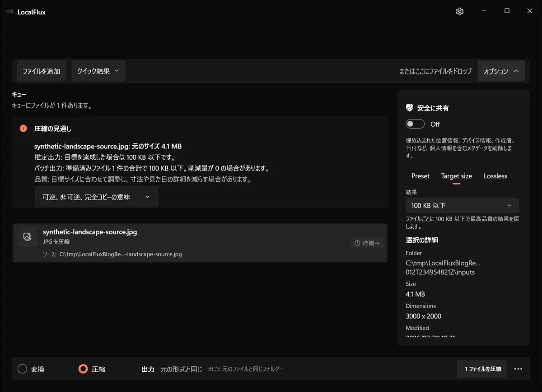Open the three-dots more options menu
542x392 pixels.
point(518,369)
